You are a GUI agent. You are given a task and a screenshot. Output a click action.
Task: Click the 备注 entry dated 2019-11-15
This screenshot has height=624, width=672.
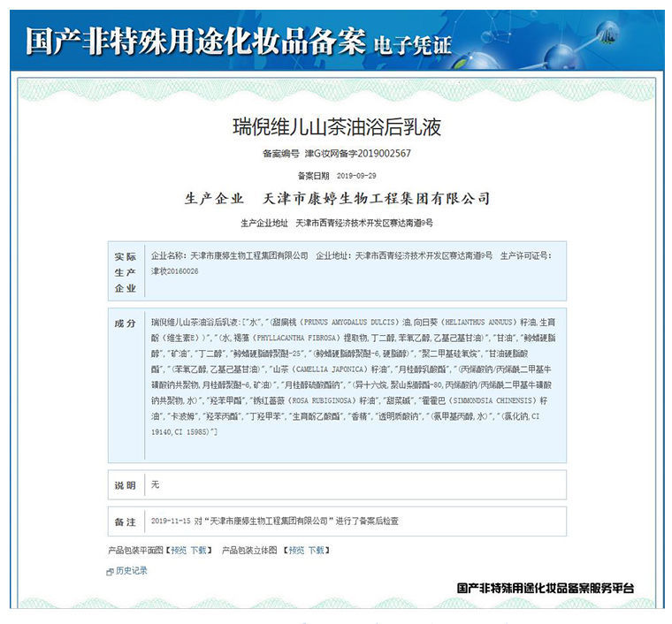click(275, 521)
